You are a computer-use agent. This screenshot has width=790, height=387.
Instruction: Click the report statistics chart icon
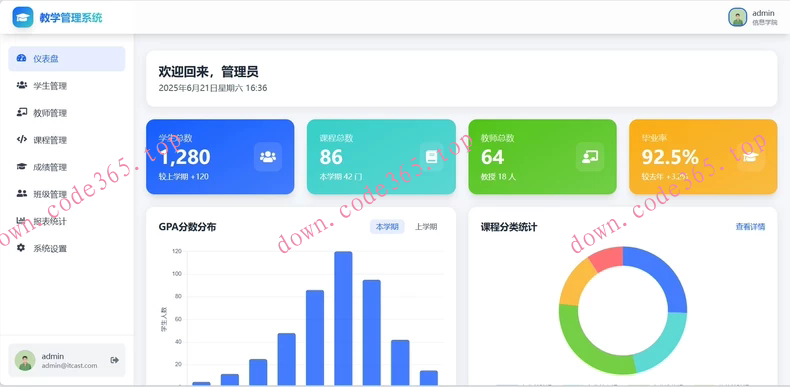point(21,221)
